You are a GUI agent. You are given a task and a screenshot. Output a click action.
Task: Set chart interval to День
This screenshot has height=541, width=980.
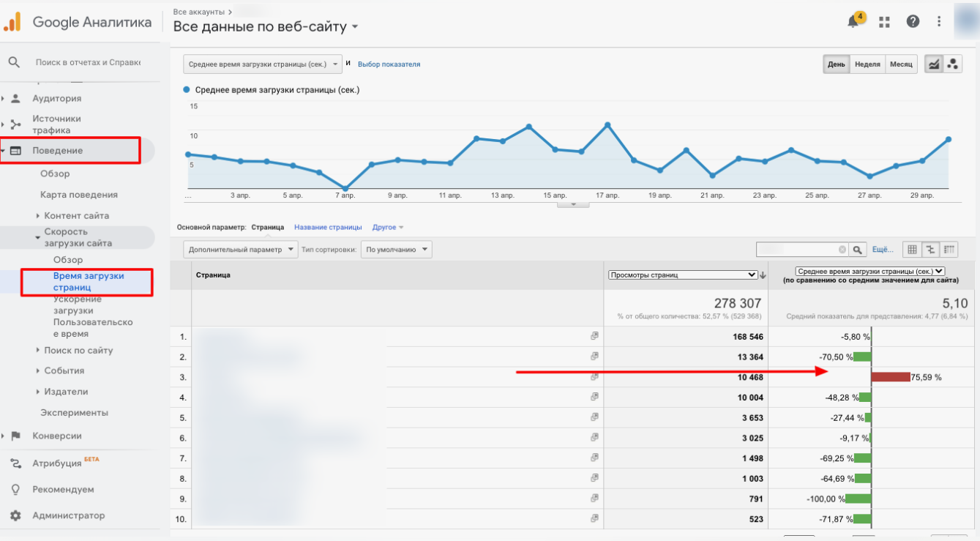pos(836,64)
